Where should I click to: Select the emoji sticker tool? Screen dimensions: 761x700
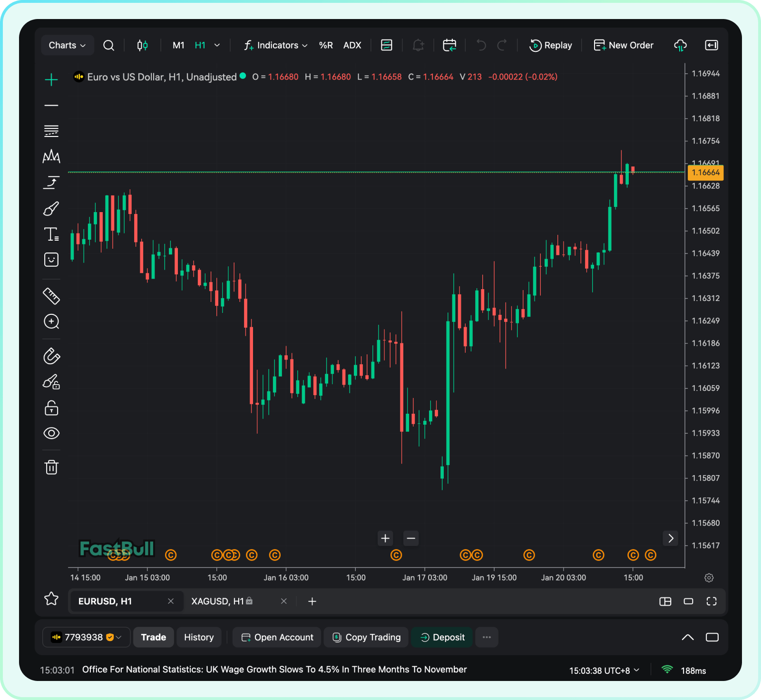point(51,260)
